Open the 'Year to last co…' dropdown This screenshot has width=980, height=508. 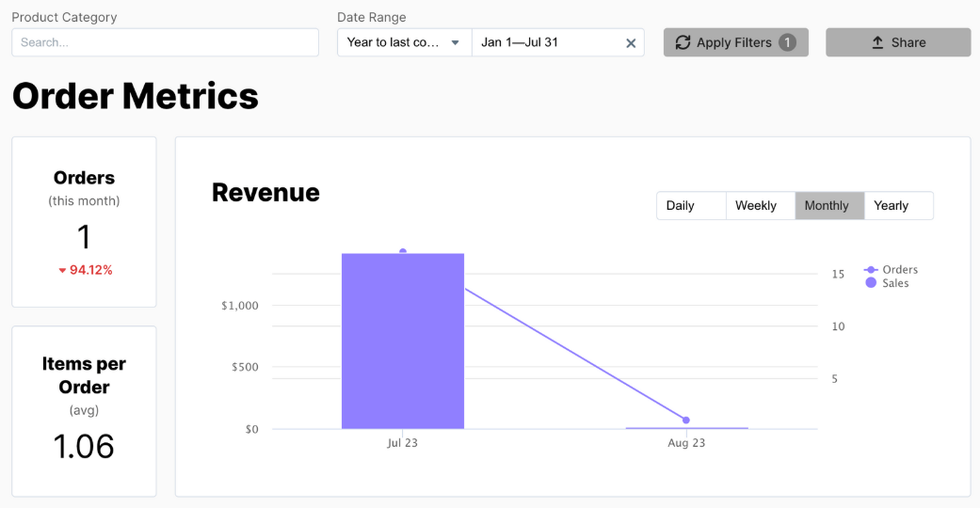tap(394, 42)
